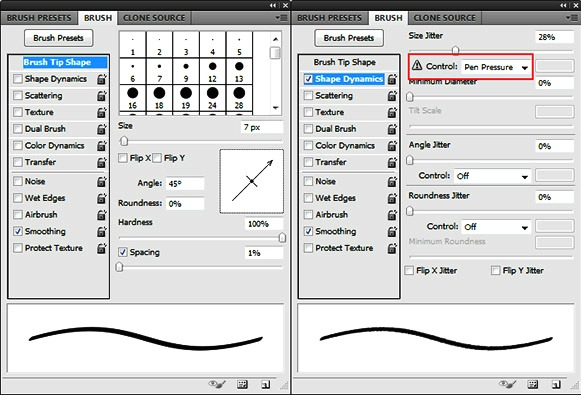The image size is (581, 395).
Task: Open Size Jitter Control dropdown (Pen Pressure)
Action: click(496, 67)
